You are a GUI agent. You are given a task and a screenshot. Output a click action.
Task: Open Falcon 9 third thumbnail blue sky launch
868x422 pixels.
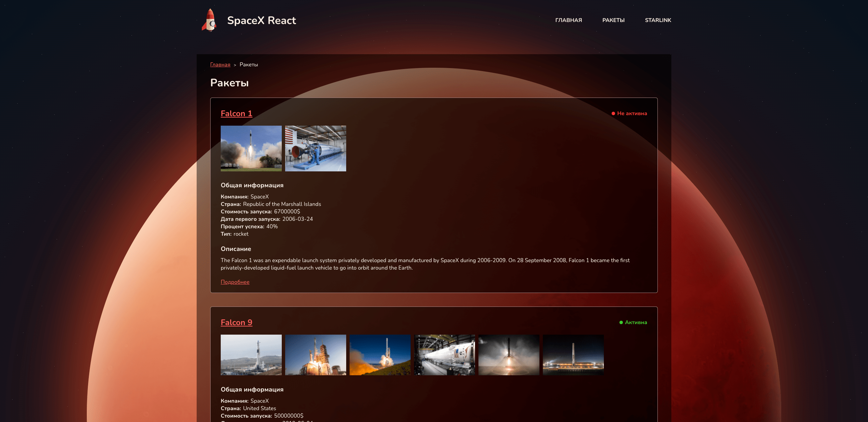click(x=380, y=355)
